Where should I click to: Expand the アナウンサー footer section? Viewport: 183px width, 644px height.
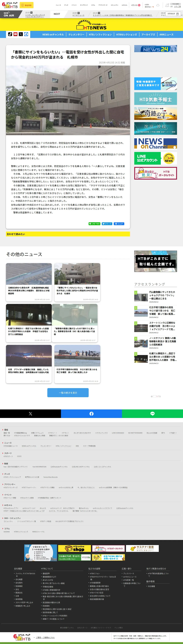[x=10, y=484]
